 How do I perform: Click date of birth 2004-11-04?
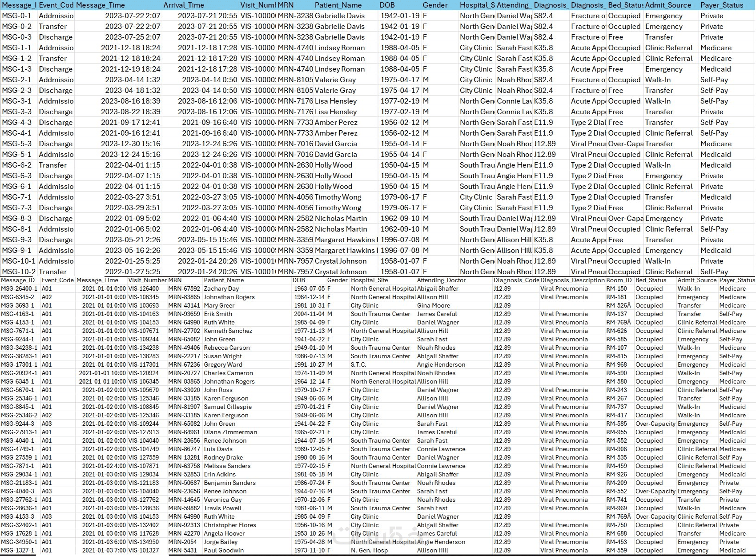[310, 314]
